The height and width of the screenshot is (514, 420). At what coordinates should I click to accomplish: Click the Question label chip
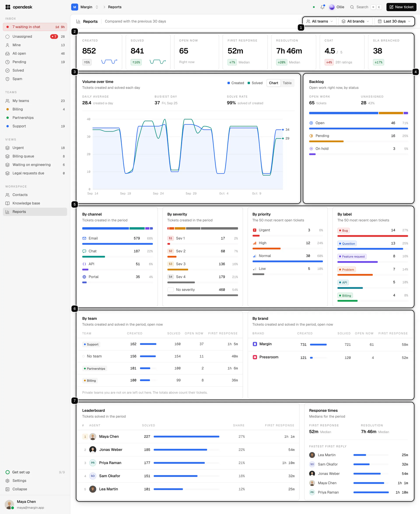(347, 244)
